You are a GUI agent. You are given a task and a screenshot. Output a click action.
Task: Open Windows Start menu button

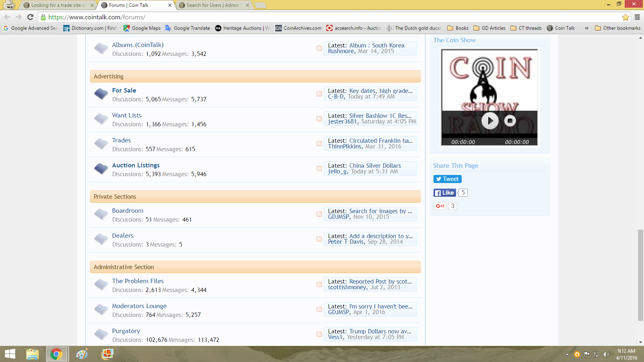(10, 354)
